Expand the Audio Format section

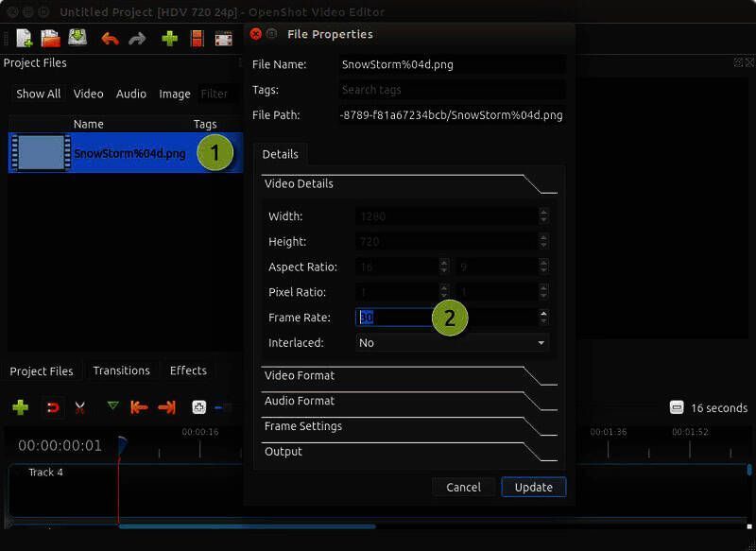pos(300,402)
